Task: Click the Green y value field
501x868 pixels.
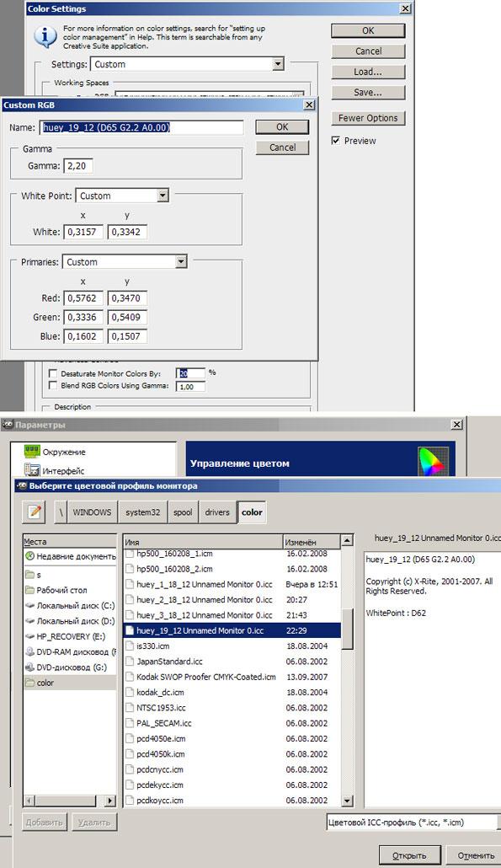Action: (127, 317)
